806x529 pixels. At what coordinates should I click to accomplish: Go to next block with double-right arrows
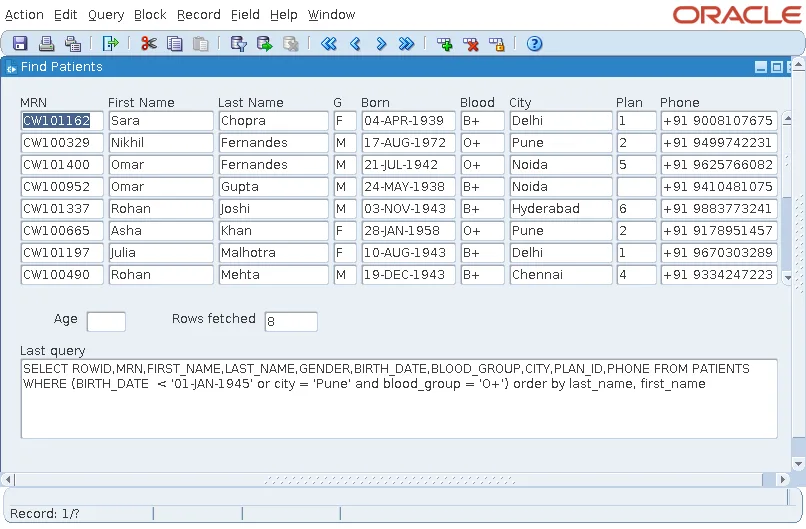click(x=406, y=44)
